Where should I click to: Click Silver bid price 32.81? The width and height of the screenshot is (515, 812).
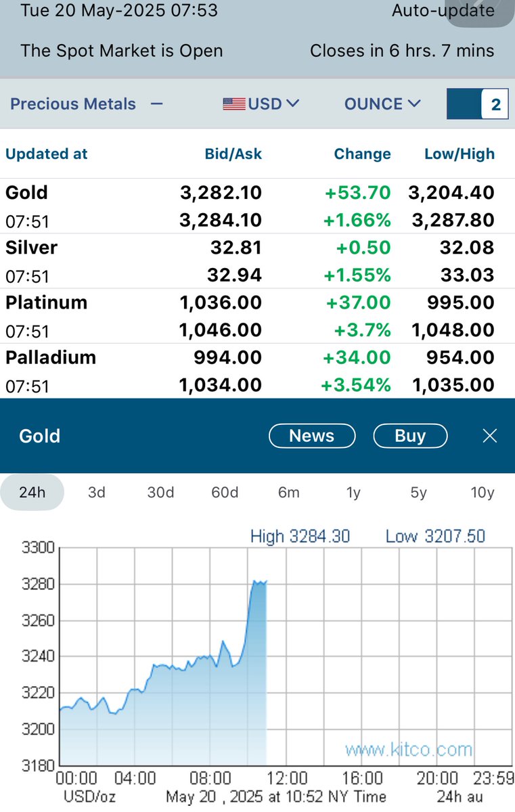[x=236, y=248]
